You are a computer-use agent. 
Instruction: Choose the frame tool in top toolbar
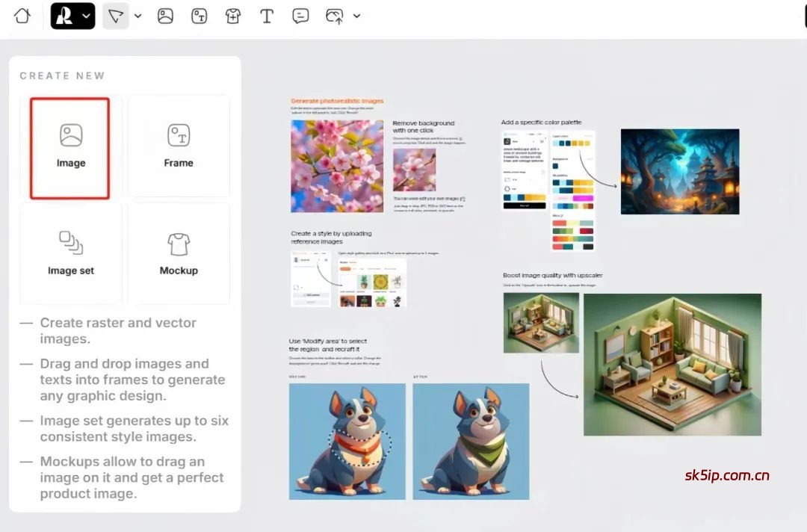point(199,16)
